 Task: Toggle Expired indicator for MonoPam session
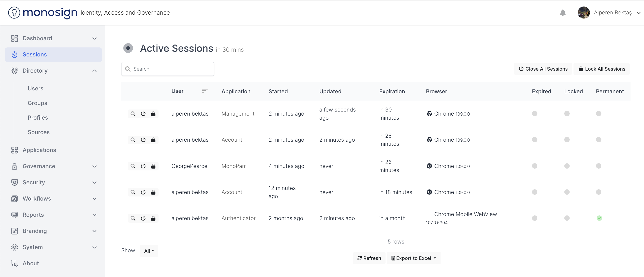[534, 166]
